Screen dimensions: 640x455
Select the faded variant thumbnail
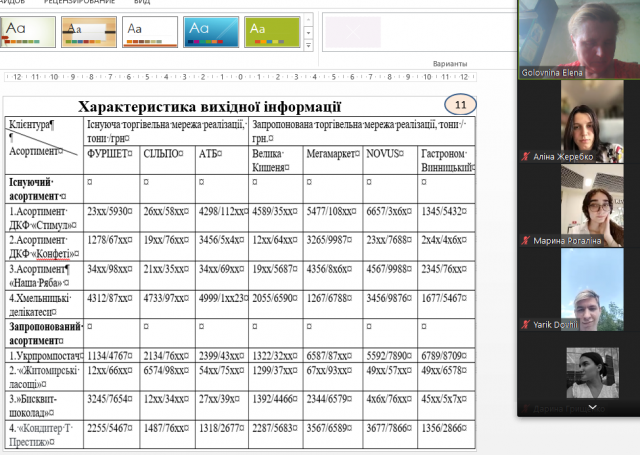[353, 32]
